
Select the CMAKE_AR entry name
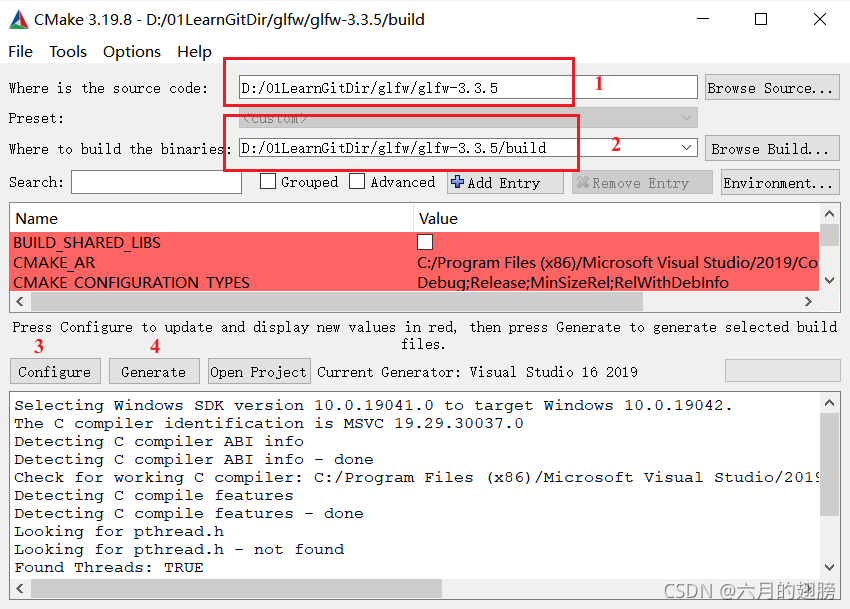[x=54, y=263]
